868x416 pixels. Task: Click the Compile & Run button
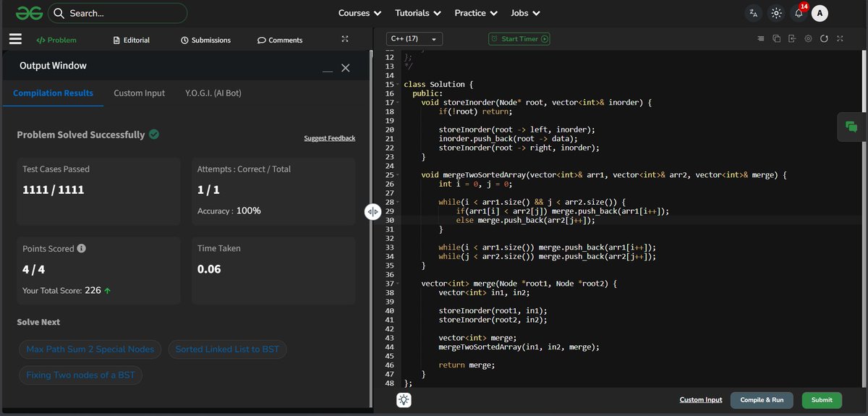pos(762,400)
